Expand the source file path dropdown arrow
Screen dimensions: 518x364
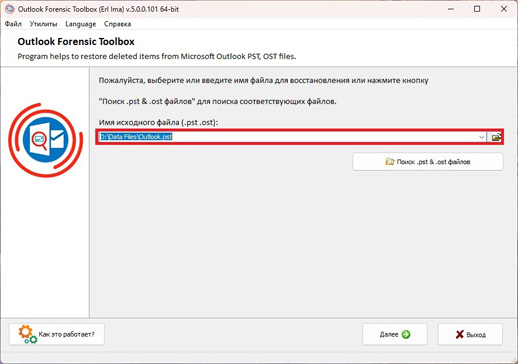[481, 137]
